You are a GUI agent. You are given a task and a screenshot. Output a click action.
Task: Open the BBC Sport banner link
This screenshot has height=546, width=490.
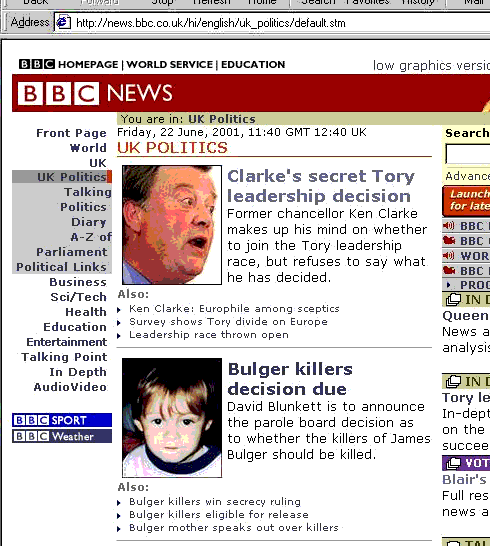click(x=62, y=420)
